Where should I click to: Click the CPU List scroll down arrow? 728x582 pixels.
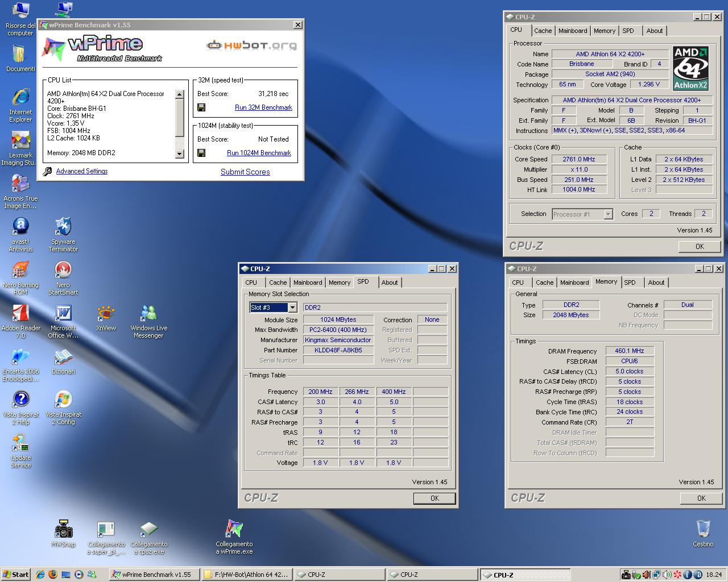180,153
